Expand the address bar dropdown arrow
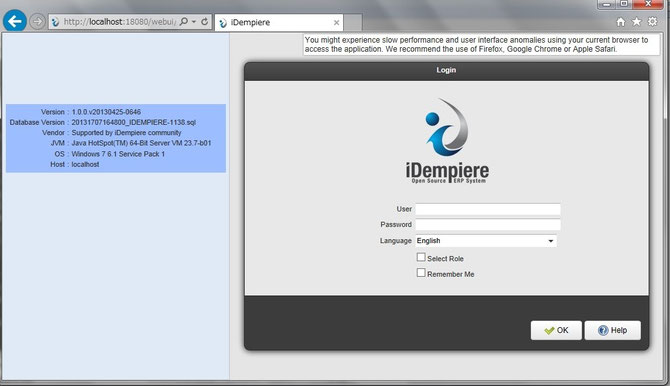The image size is (670, 386). click(x=194, y=21)
